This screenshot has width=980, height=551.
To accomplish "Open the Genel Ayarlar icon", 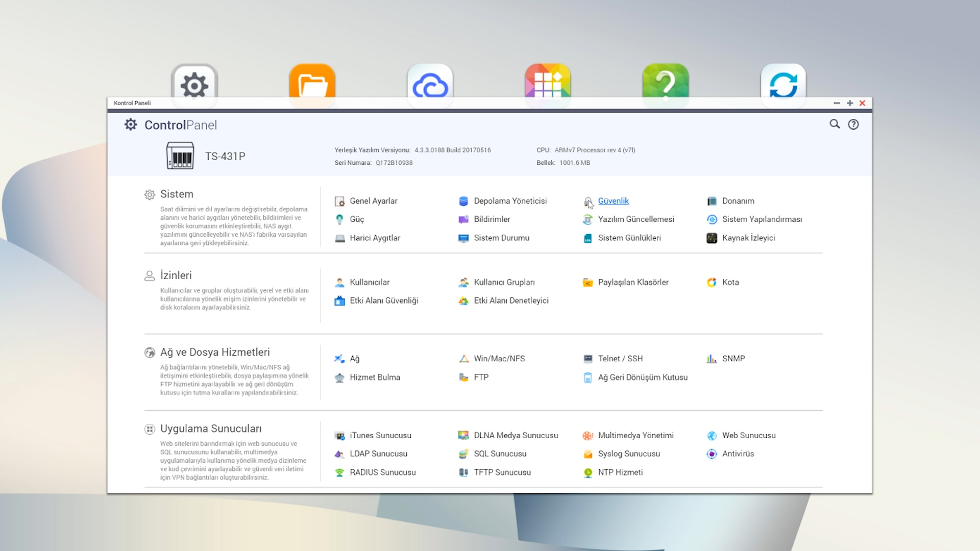I will tap(339, 201).
